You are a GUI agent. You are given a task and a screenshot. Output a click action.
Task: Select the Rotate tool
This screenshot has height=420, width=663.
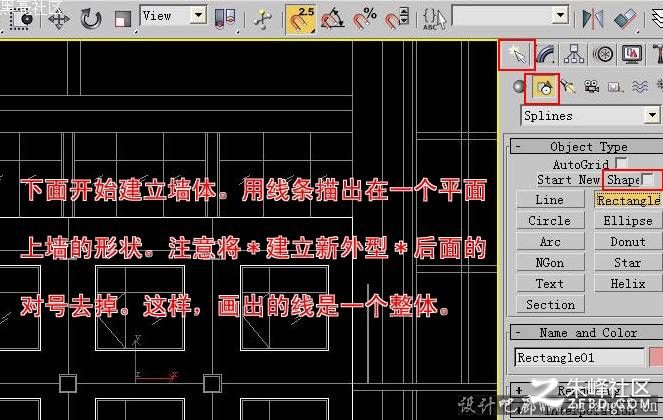click(91, 19)
